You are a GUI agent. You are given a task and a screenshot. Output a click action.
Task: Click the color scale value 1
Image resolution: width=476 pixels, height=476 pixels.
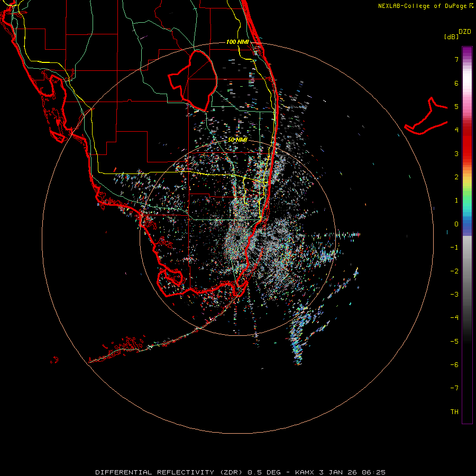(x=456, y=200)
